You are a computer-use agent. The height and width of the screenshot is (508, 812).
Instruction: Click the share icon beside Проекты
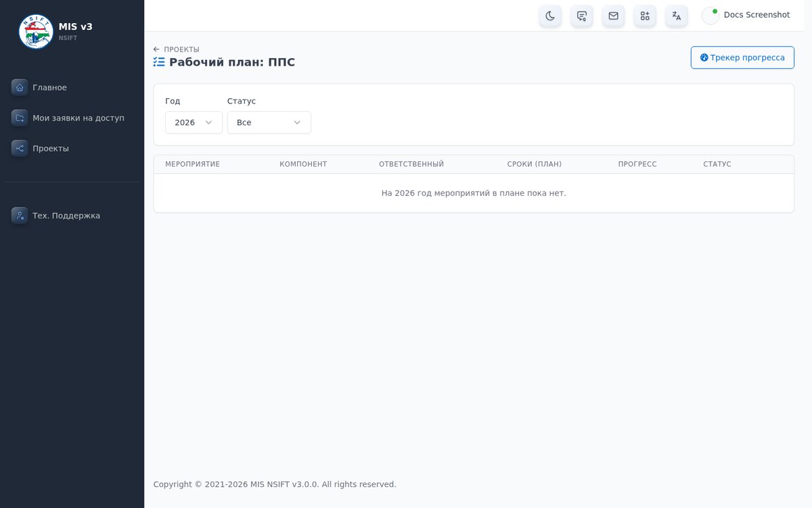coord(20,148)
